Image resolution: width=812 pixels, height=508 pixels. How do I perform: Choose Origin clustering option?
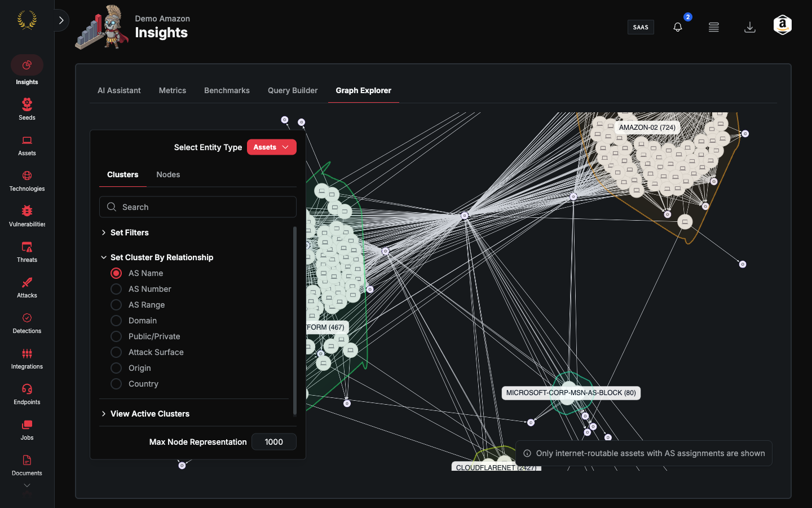[116, 368]
